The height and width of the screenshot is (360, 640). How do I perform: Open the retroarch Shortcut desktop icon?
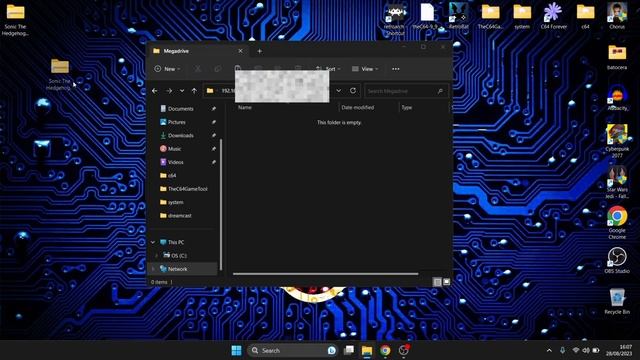click(x=395, y=18)
